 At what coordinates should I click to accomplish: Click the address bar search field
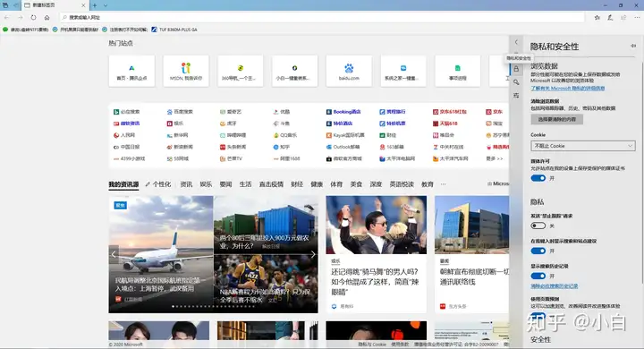click(322, 17)
